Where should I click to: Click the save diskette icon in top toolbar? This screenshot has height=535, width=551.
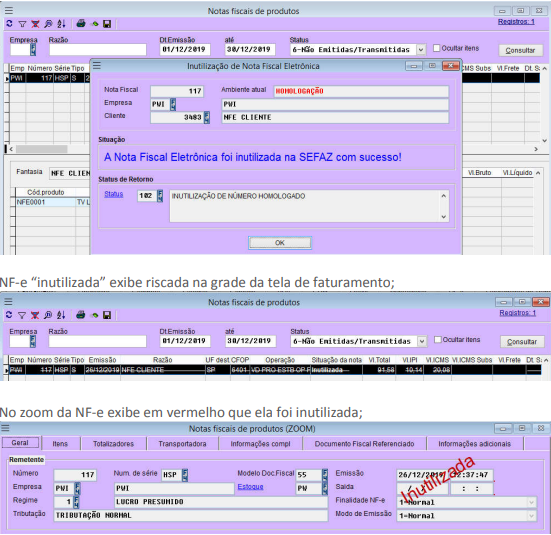(107, 24)
